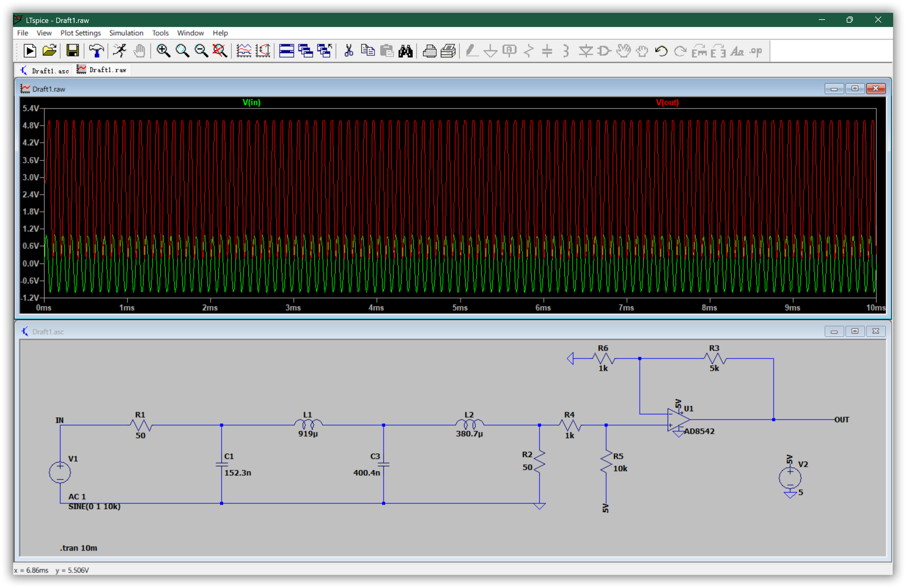Click the Close All Windows toolbar icon
The height and width of the screenshot is (588, 906).
(324, 51)
